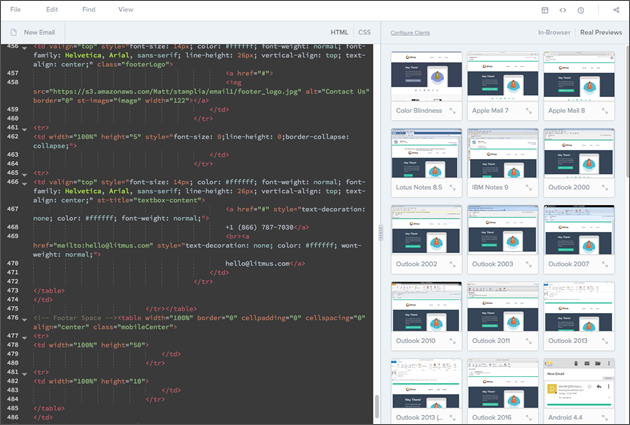
Task: Open the Find menu
Action: 89,9
